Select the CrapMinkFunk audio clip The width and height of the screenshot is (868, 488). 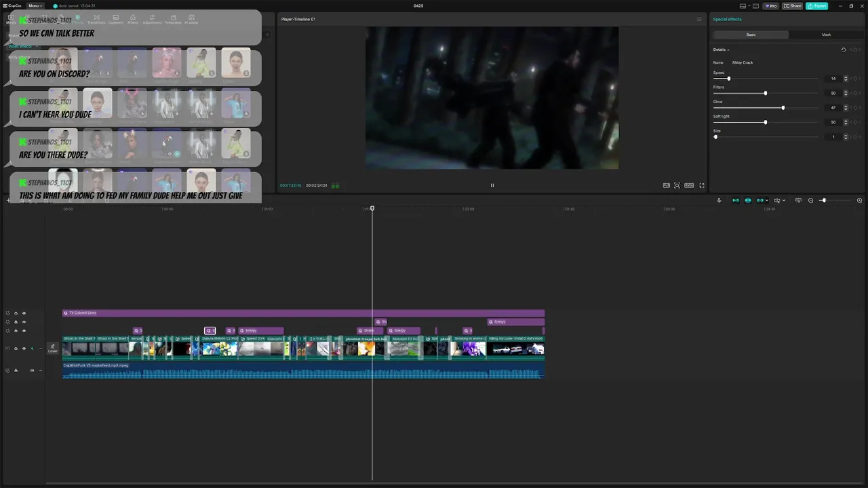pos(303,370)
